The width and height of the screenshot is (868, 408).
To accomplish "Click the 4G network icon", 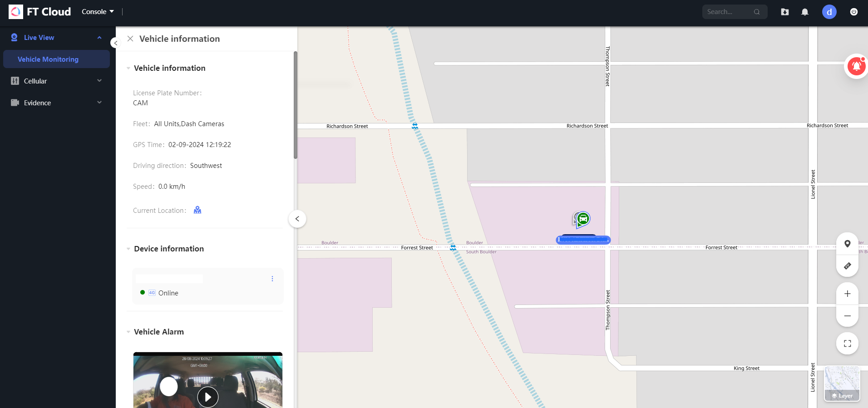I will coord(152,293).
